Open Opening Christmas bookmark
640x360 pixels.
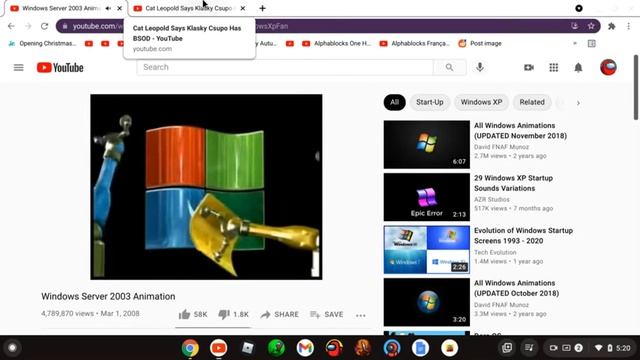[x=42, y=43]
